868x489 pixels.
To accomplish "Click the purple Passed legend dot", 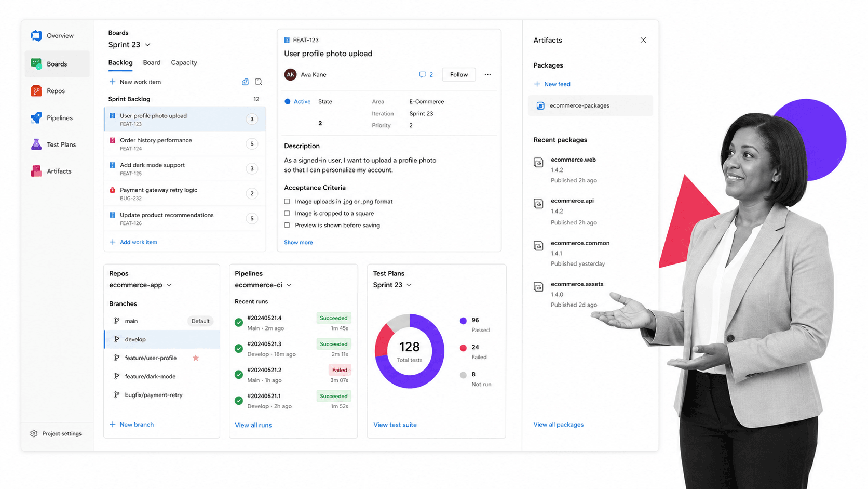I will coord(463,321).
